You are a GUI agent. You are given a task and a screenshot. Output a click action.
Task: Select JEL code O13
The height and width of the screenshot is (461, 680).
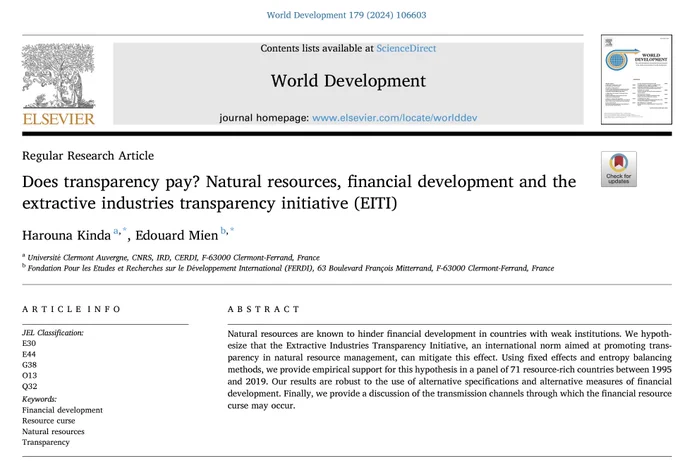29,376
